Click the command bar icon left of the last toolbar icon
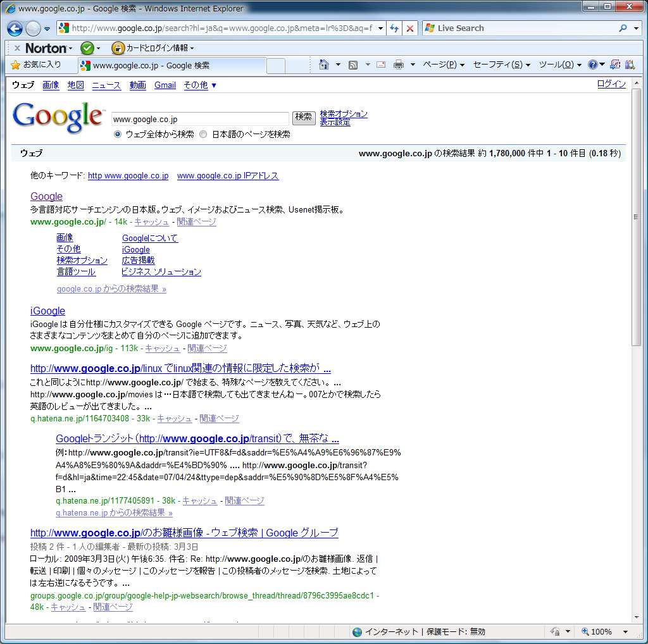Screen dimensions: 648x644 click(x=615, y=65)
